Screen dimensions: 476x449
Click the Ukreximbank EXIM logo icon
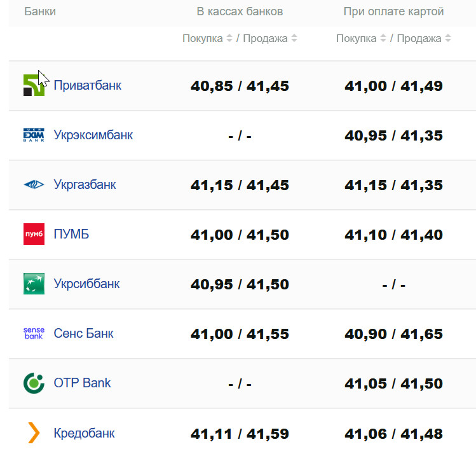[34, 135]
